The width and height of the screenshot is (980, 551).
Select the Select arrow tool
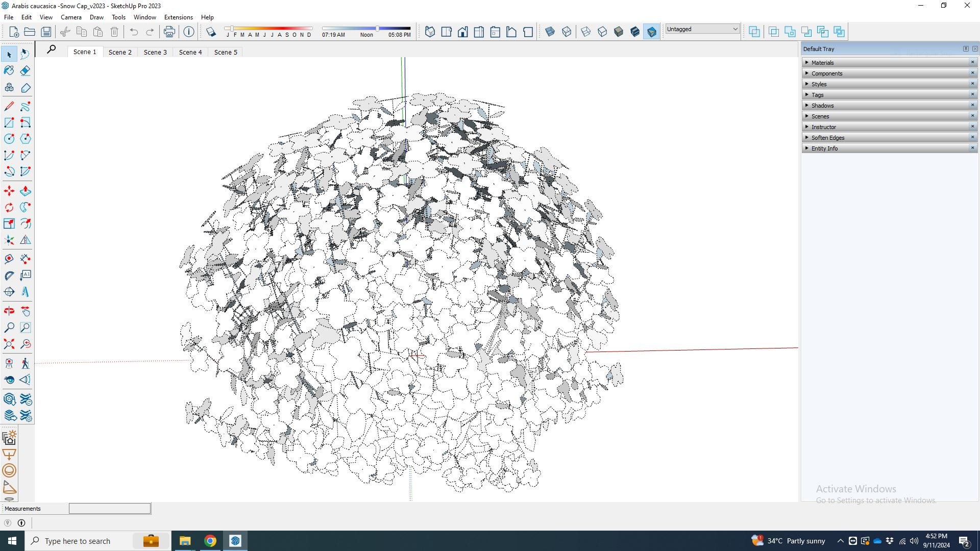(x=9, y=54)
